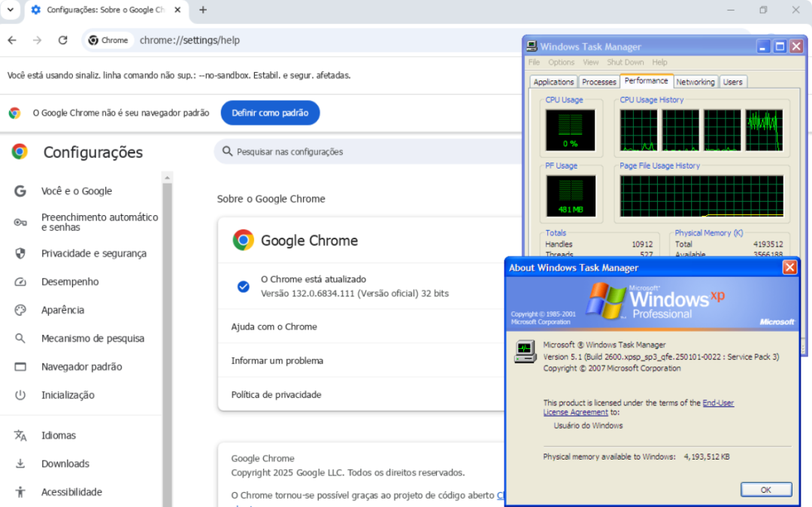
Task: Click OK in About Task Manager dialog
Action: [x=765, y=490]
